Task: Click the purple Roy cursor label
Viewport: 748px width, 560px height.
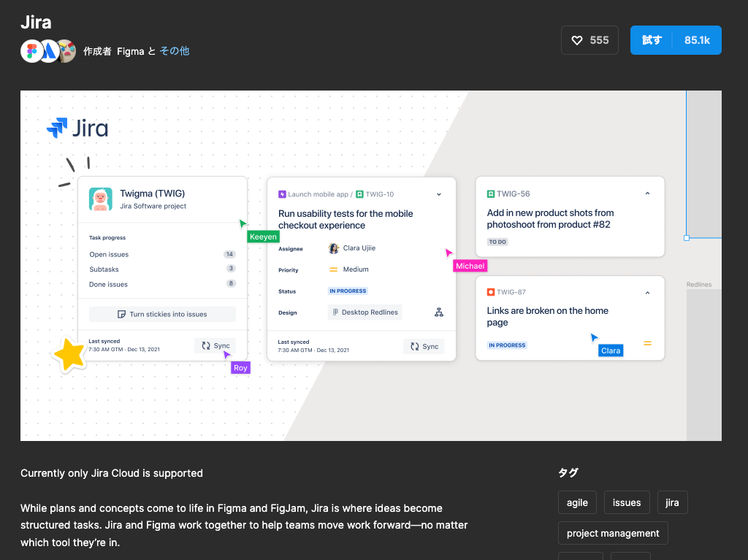Action: point(240,368)
